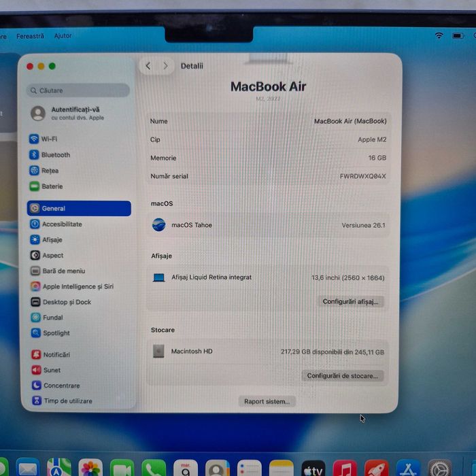
Task: Open Notificări settings in the sidebar
Action: tap(51, 354)
